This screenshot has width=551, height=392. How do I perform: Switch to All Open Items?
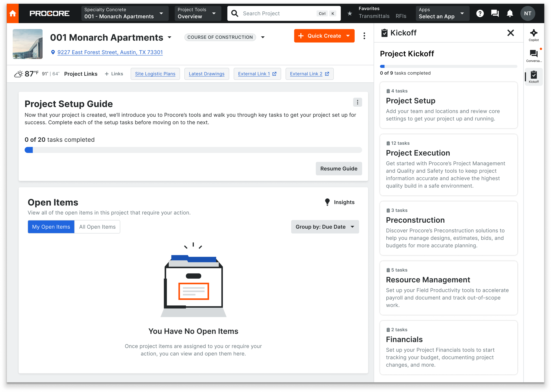click(x=97, y=227)
